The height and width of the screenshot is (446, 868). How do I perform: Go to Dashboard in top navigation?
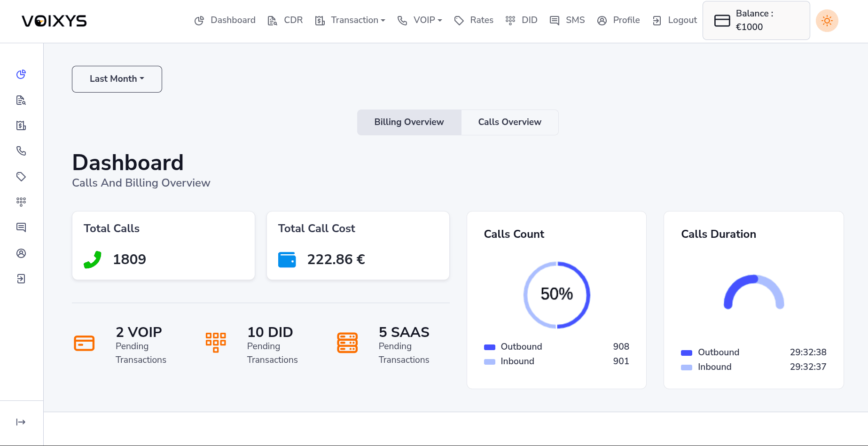[x=225, y=20]
